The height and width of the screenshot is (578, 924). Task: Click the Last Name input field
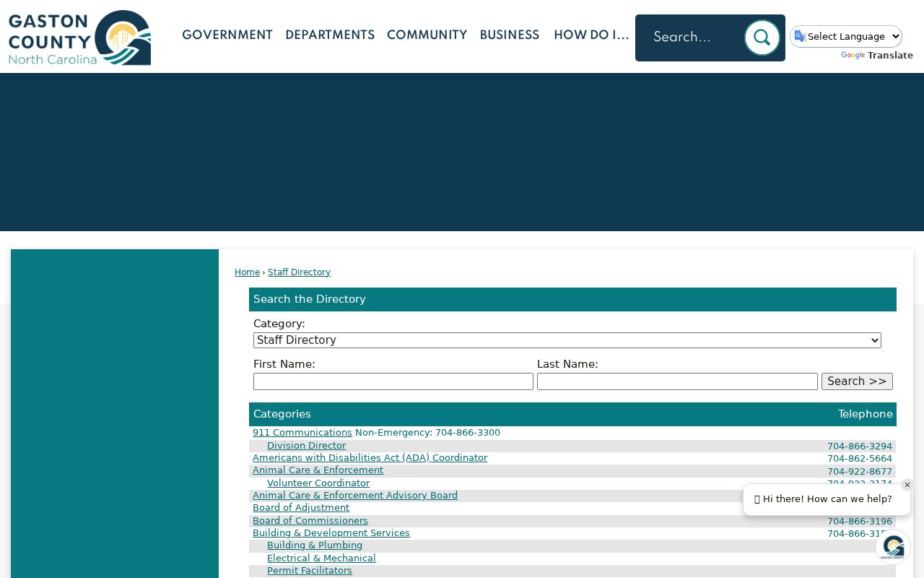pos(677,381)
